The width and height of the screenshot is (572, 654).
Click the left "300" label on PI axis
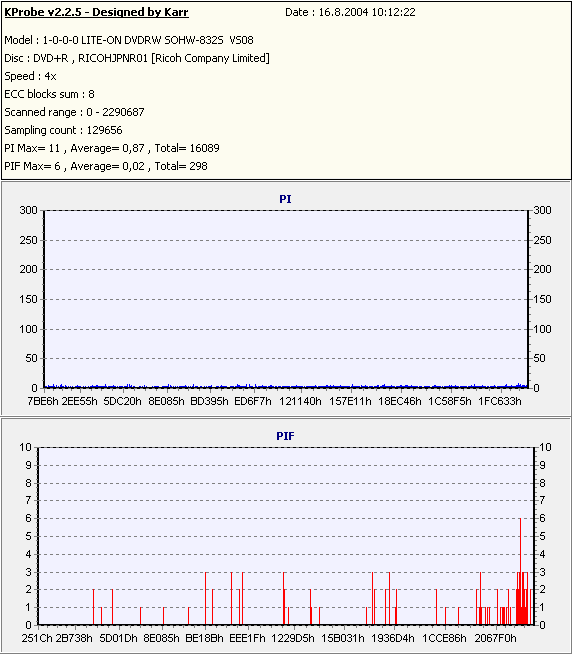point(28,210)
